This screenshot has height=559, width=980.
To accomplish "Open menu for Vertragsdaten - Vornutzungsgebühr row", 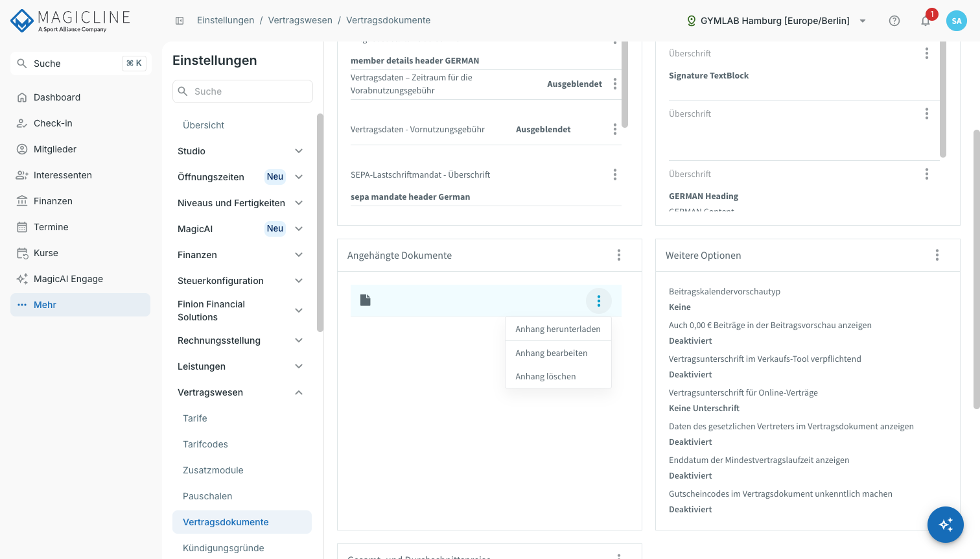I will [615, 130].
